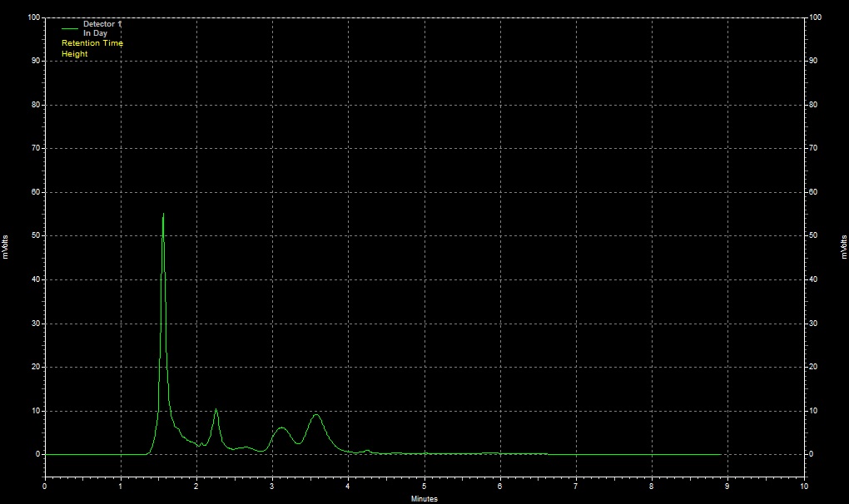This screenshot has width=849, height=504.
Task: Click the tallest peak apex near 1.5 minutes
Action: pos(163,215)
